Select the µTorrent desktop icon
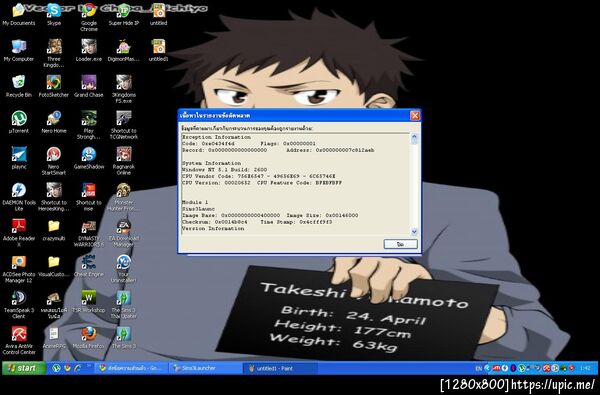The height and width of the screenshot is (395, 600). (x=18, y=122)
